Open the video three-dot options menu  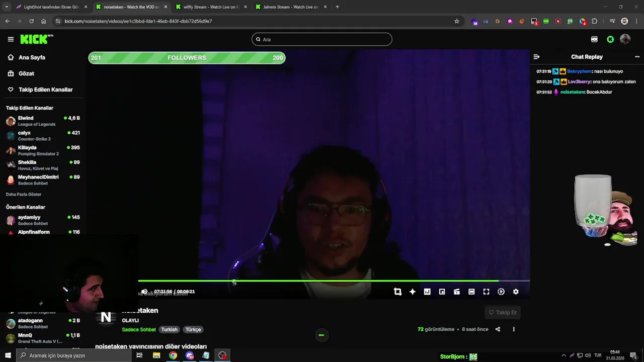pyautogui.click(x=514, y=329)
